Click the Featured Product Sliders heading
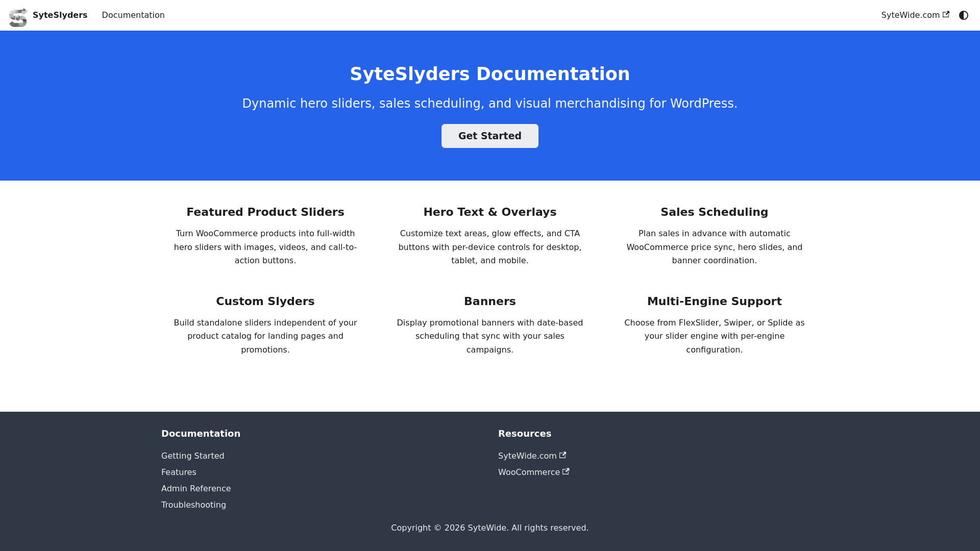 (265, 212)
